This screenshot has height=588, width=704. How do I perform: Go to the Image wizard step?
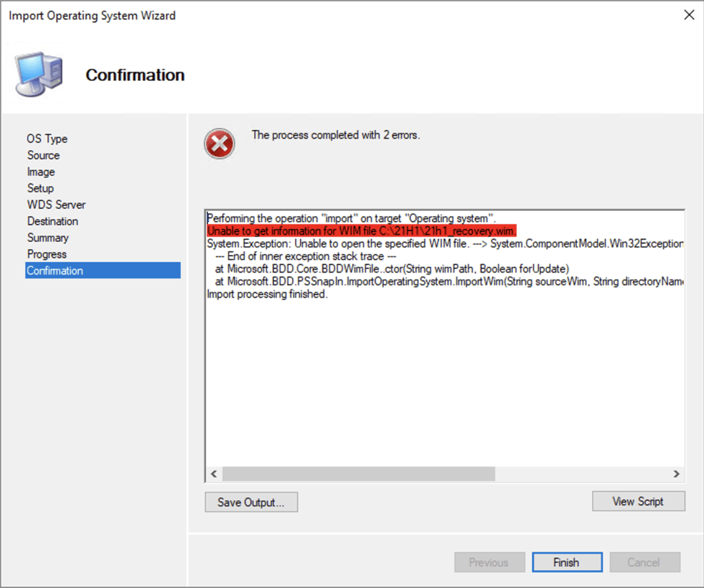[41, 172]
